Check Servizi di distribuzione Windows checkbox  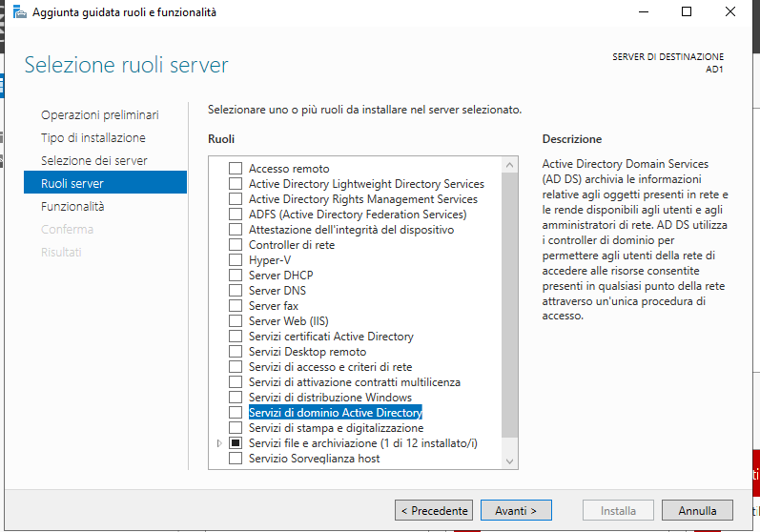point(236,398)
